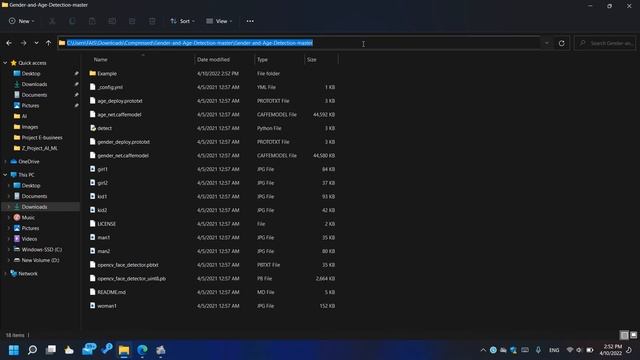Switch to large thumbnails view toggle
The image size is (640, 360).
[633, 335]
